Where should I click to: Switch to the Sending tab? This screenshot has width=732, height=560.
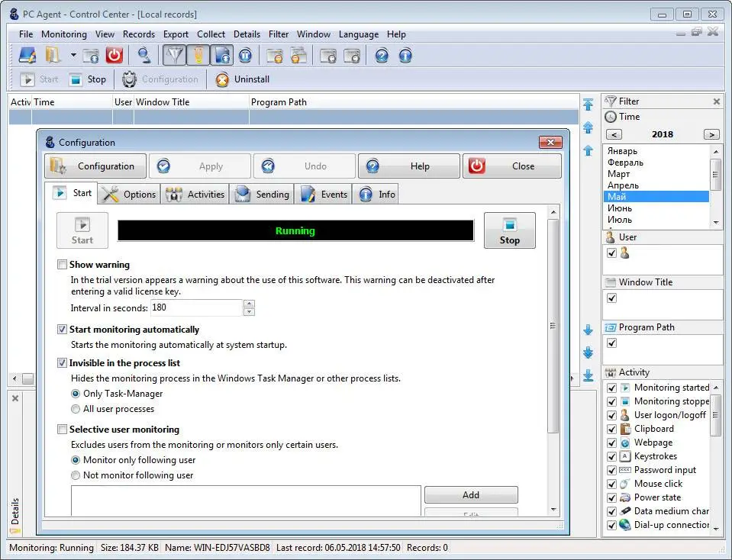tap(261, 194)
